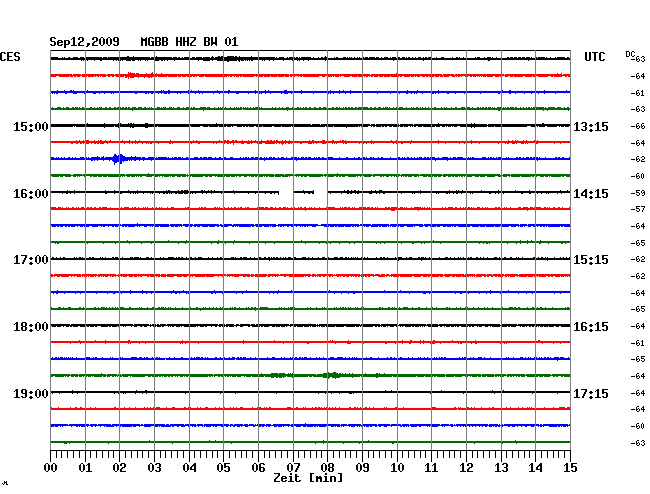Click minute 00 on the time axis

[51, 468]
